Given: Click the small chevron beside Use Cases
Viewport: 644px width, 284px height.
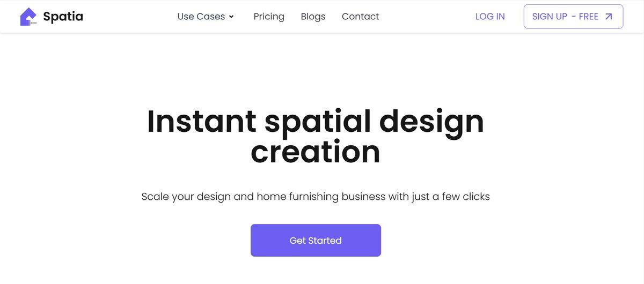Looking at the screenshot, I should pyautogui.click(x=231, y=17).
